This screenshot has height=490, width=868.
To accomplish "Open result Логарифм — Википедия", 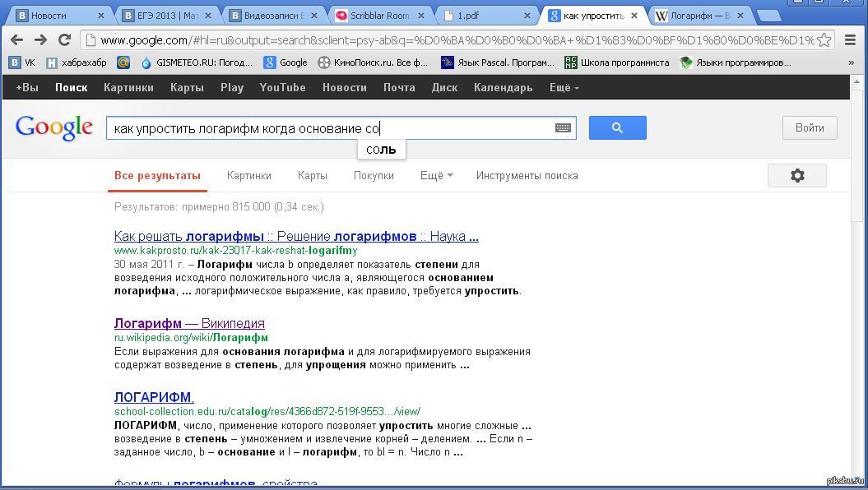I will click(189, 324).
